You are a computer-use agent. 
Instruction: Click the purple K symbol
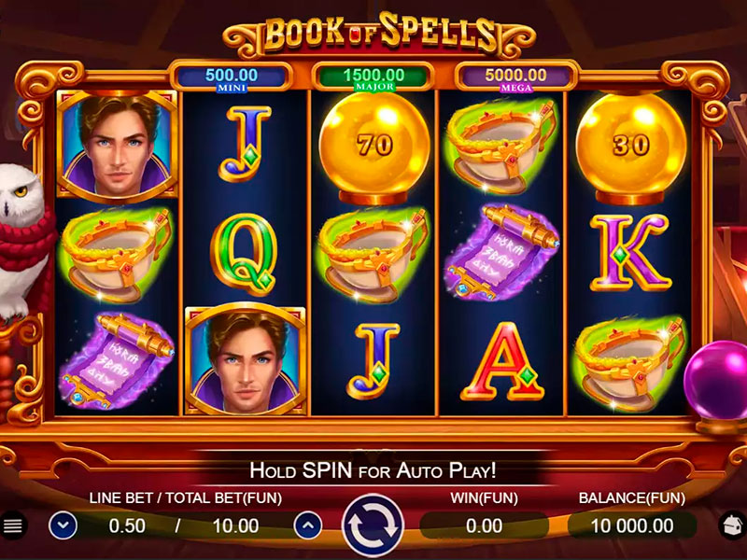coord(629,252)
